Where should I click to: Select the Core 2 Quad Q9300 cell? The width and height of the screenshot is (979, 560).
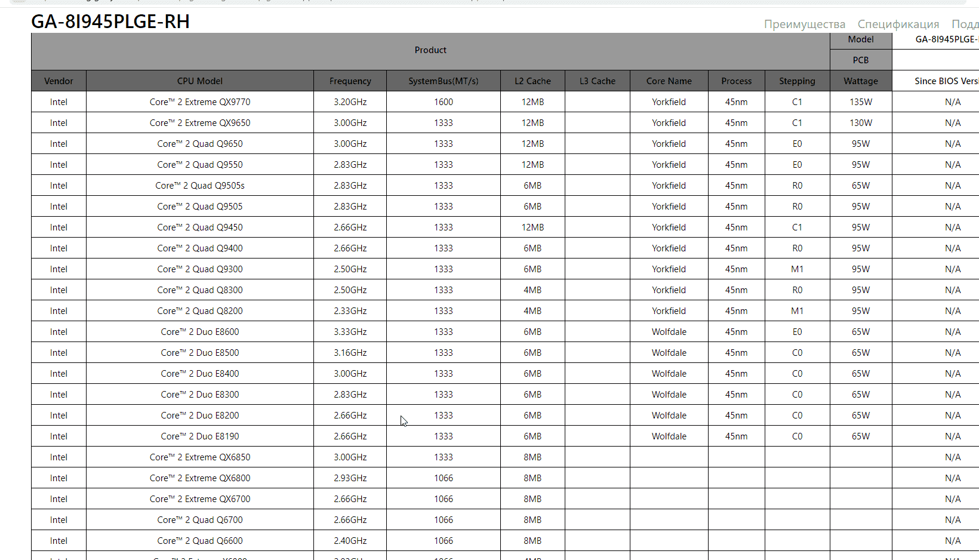coord(200,269)
